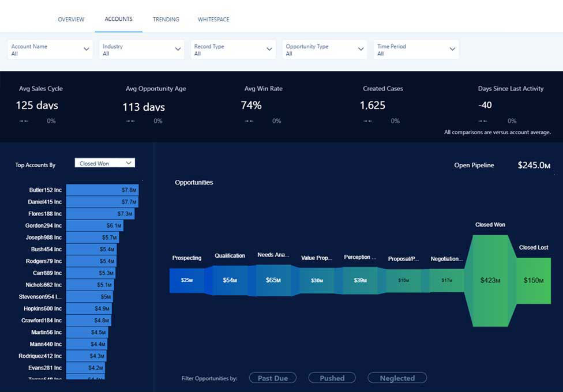The width and height of the screenshot is (563, 392).
Task: Select the Nichols662 Inc bar
Action: coord(90,285)
